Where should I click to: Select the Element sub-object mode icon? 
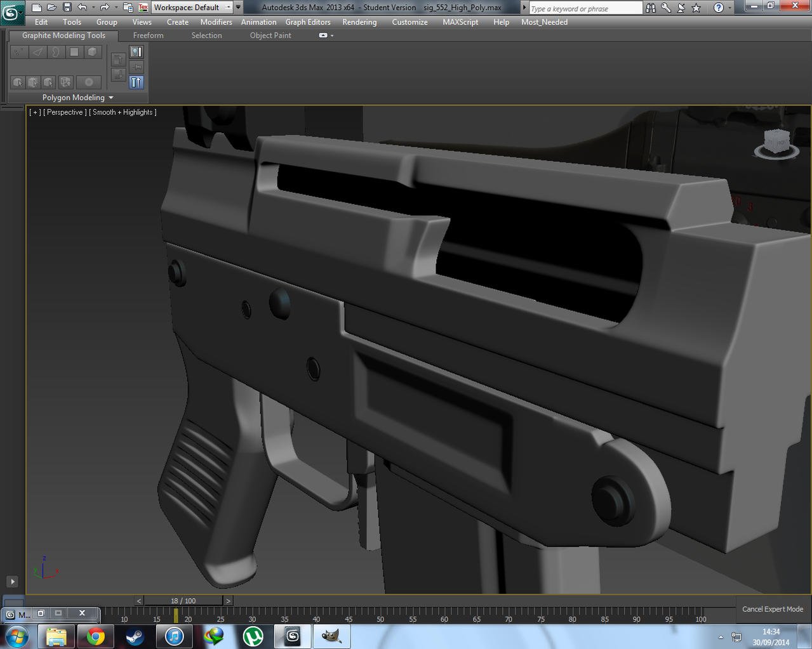coord(92,51)
